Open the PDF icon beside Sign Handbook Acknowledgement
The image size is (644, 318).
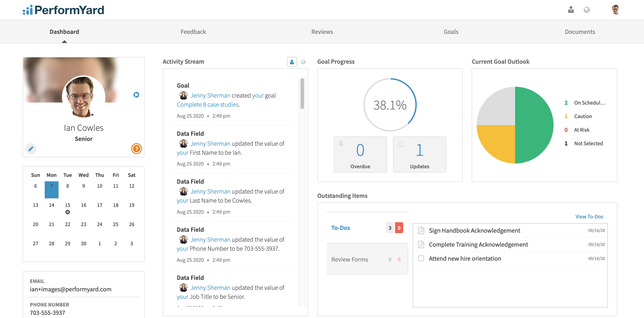click(x=421, y=230)
